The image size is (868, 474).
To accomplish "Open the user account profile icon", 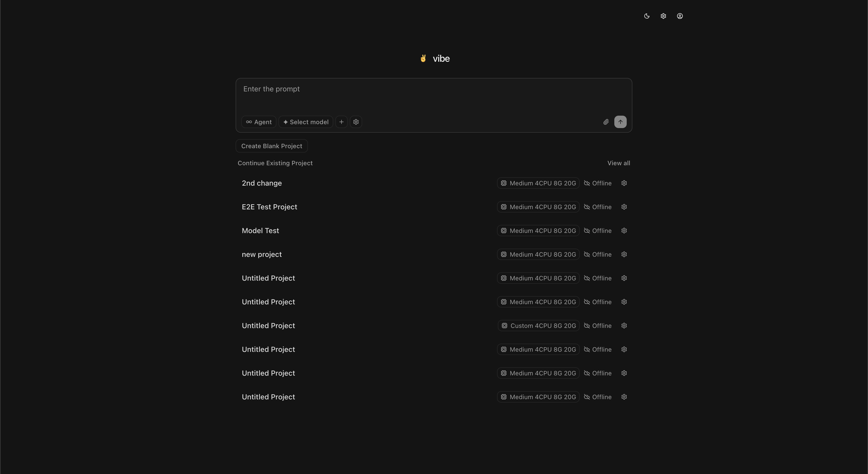I will coord(680,16).
